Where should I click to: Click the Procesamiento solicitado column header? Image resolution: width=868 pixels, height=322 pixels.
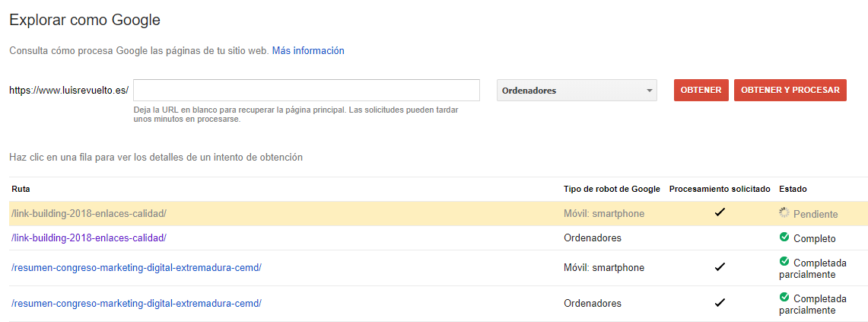[x=720, y=189]
